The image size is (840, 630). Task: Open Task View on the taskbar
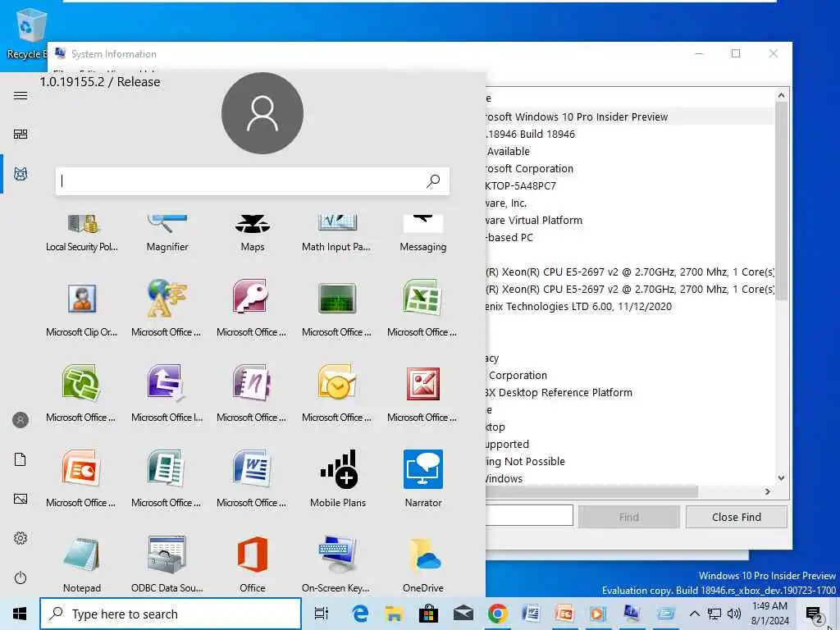[322, 614]
